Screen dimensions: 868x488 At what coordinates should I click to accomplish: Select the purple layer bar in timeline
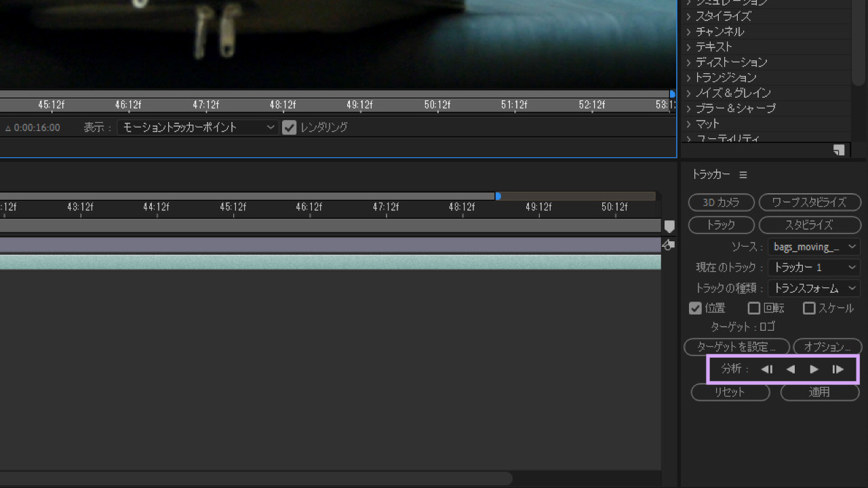coord(330,245)
